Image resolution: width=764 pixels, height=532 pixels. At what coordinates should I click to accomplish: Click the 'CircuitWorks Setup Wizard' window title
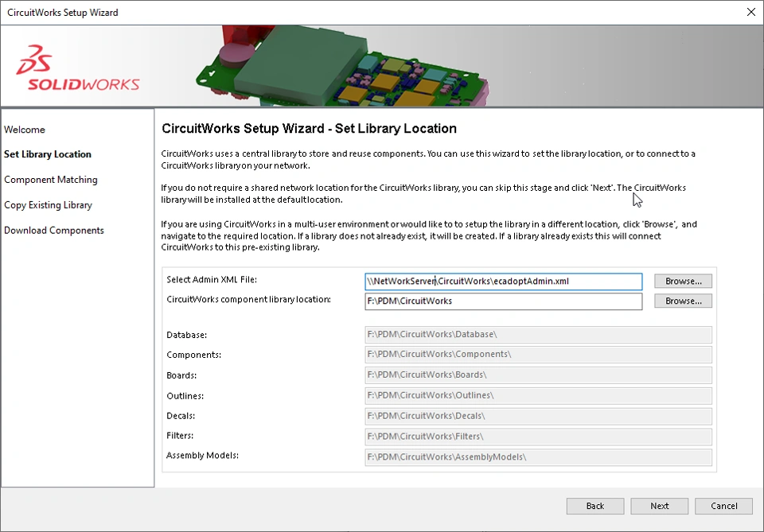(63, 13)
